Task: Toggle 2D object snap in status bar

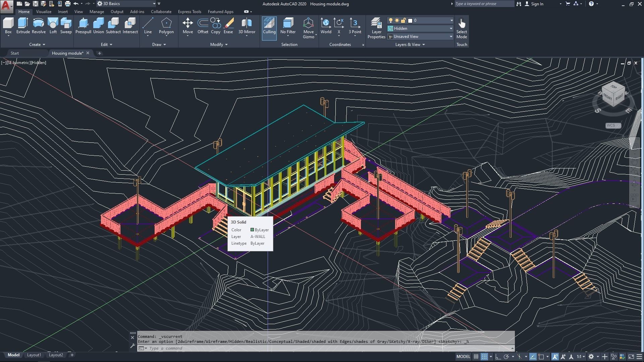Action: click(x=541, y=357)
